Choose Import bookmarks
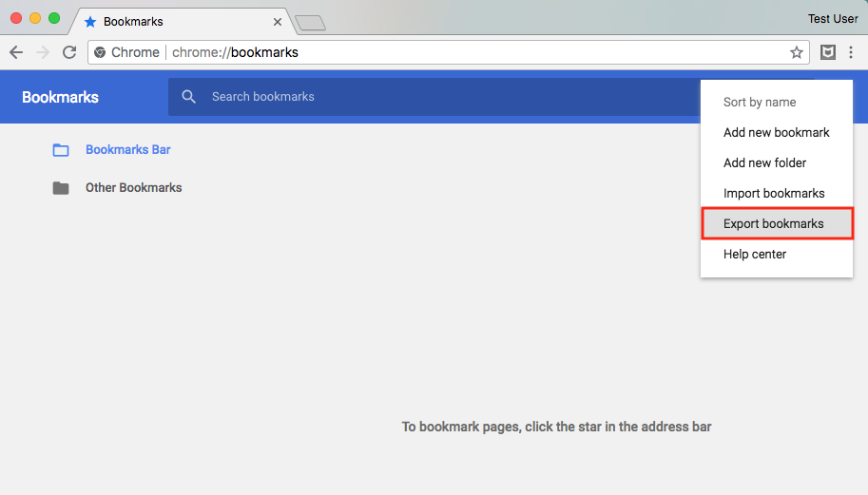 click(776, 194)
